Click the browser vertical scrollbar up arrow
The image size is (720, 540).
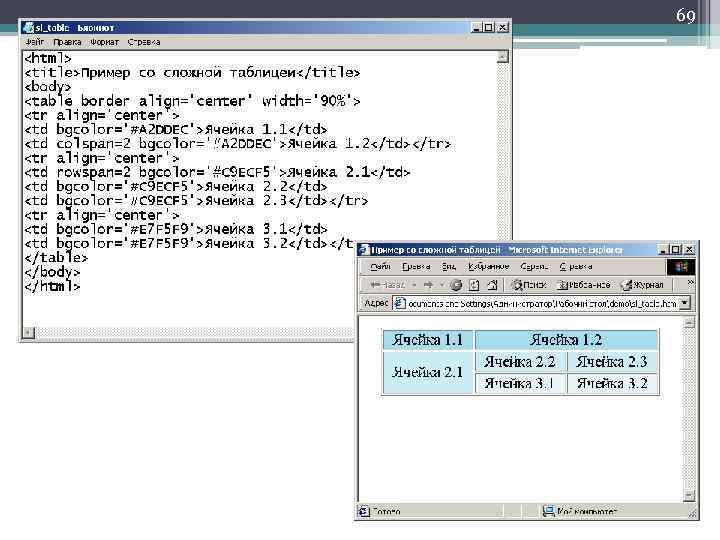(689, 323)
